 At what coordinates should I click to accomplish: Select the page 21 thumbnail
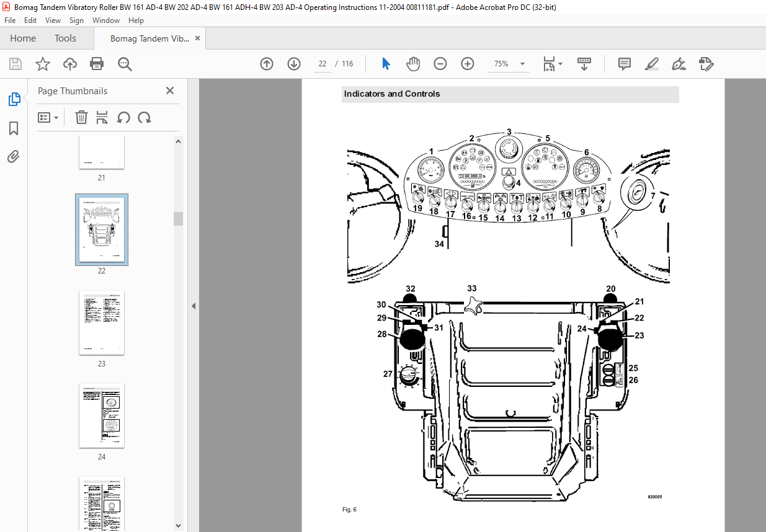point(102,152)
